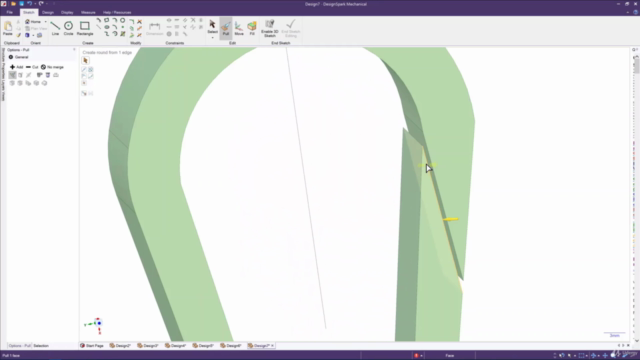640x360 pixels.
Task: Toggle the ruler Pull option icon
Action: [x=40, y=75]
